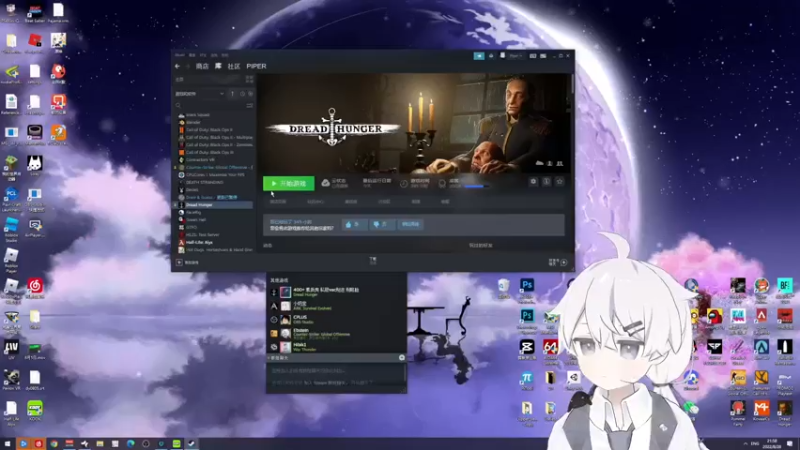Open game settings gear icon
Viewport: 800px width, 450px height.
click(x=533, y=182)
